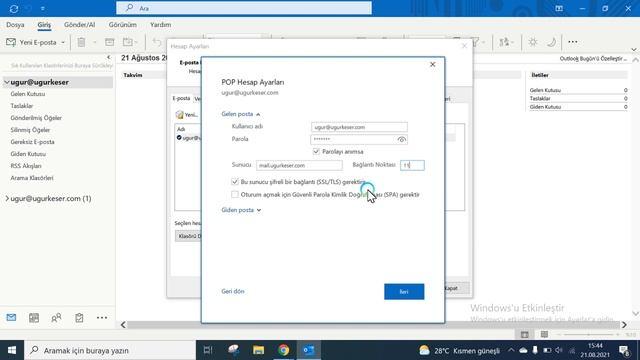640x360 pixels.
Task: Open the Gereksiz E-posta folder
Action: pyautogui.click(x=32, y=142)
